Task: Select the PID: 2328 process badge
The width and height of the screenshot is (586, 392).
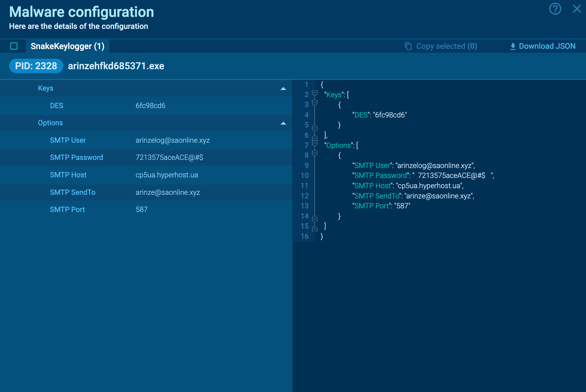Action: pyautogui.click(x=36, y=66)
